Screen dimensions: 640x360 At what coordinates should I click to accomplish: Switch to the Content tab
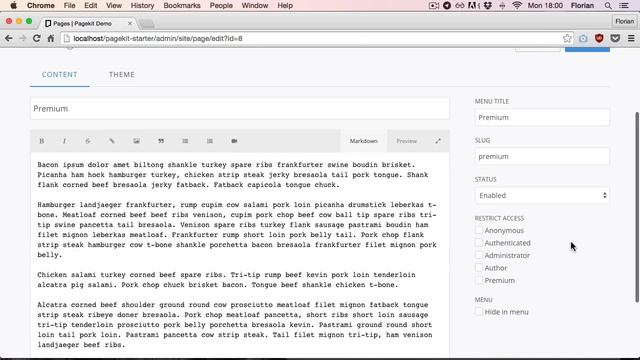(x=60, y=75)
